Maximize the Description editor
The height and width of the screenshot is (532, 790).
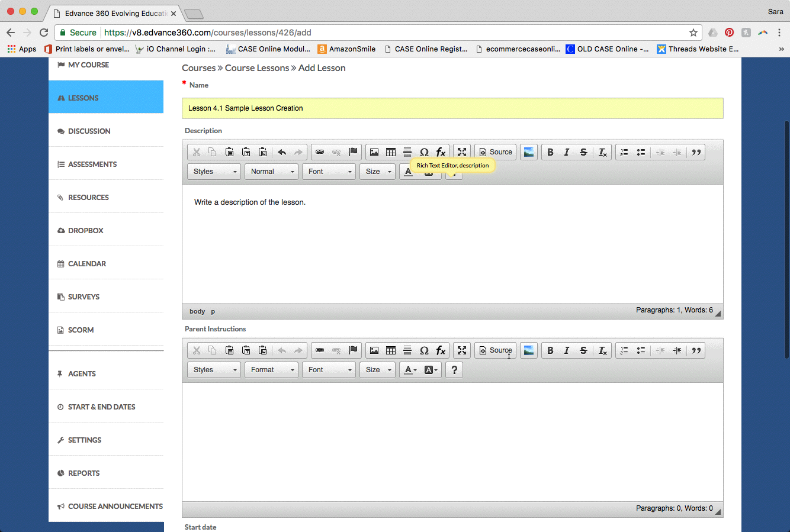tap(462, 152)
